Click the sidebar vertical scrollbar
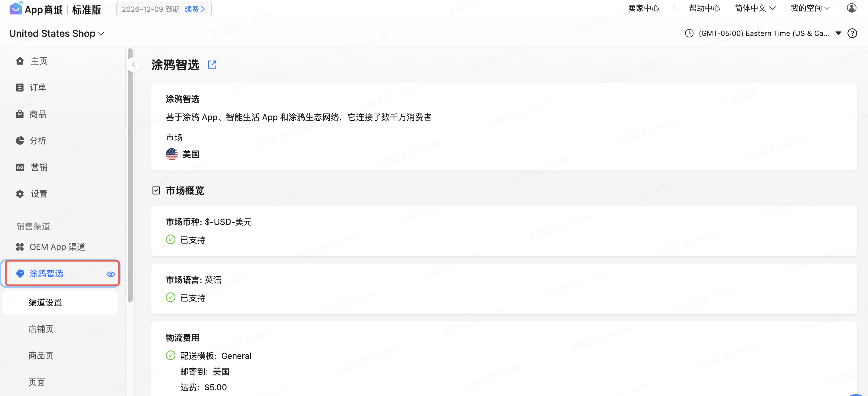Image resolution: width=868 pixels, height=396 pixels. point(130,175)
